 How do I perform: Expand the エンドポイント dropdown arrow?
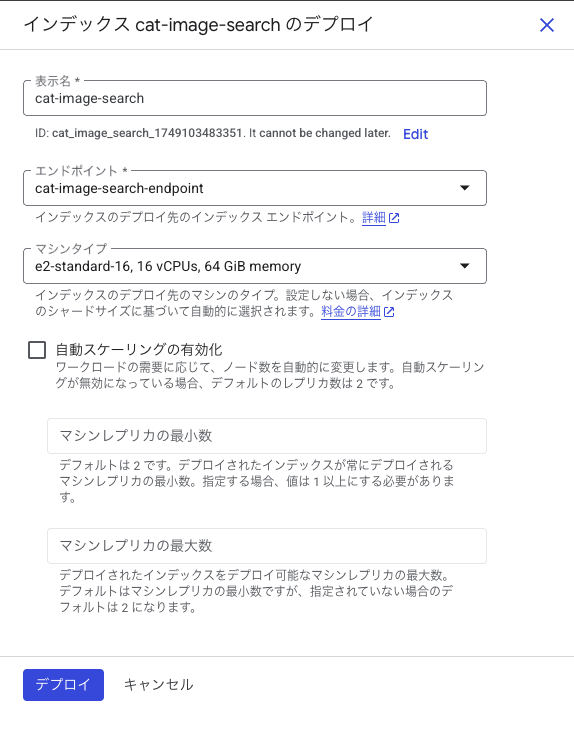pos(465,188)
